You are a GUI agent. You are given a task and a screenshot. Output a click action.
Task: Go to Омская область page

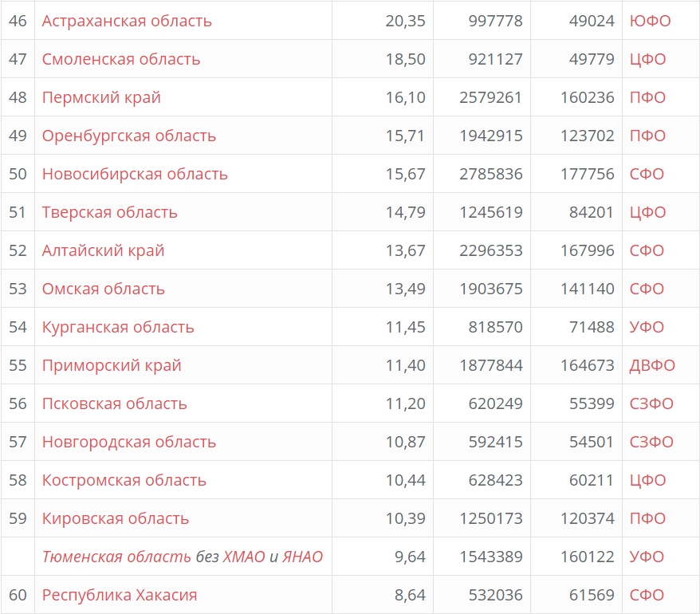tap(104, 289)
